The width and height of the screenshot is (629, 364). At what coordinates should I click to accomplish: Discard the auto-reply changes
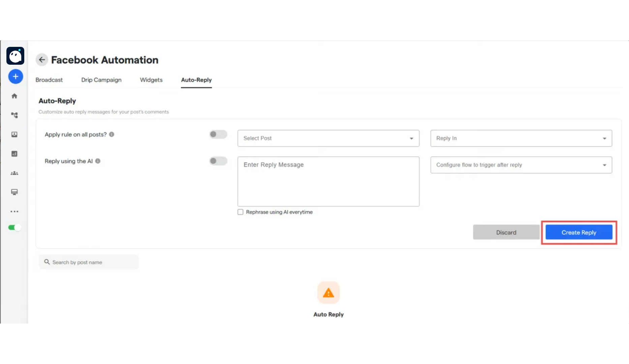tap(506, 232)
